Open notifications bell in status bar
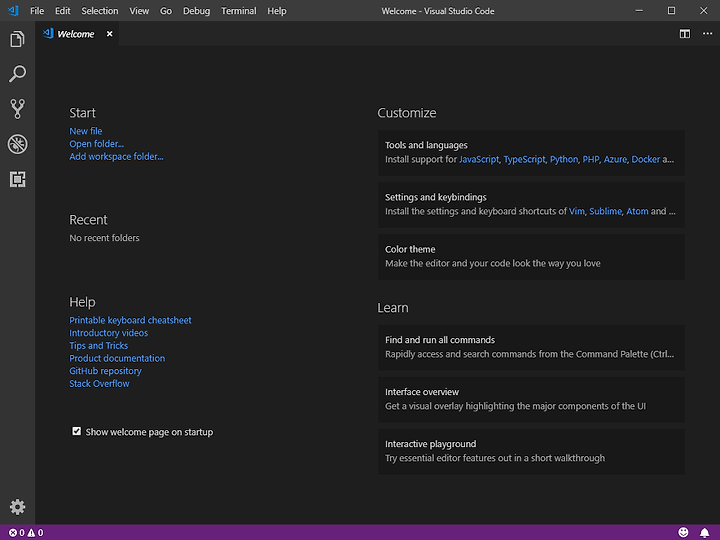Screen dimensions: 720x540 (x=704, y=532)
